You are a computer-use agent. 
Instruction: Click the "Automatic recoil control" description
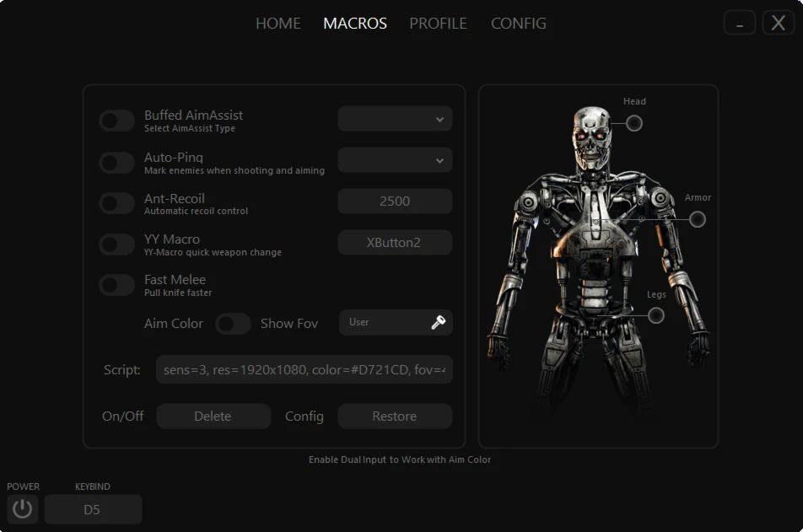pos(196,211)
